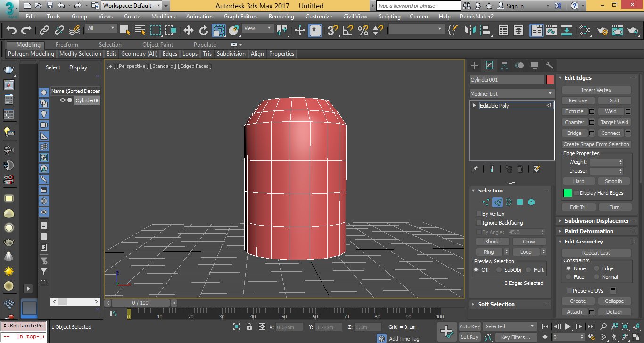Image resolution: width=644 pixels, height=343 pixels.
Task: Click the Play Animation button
Action: point(568,326)
